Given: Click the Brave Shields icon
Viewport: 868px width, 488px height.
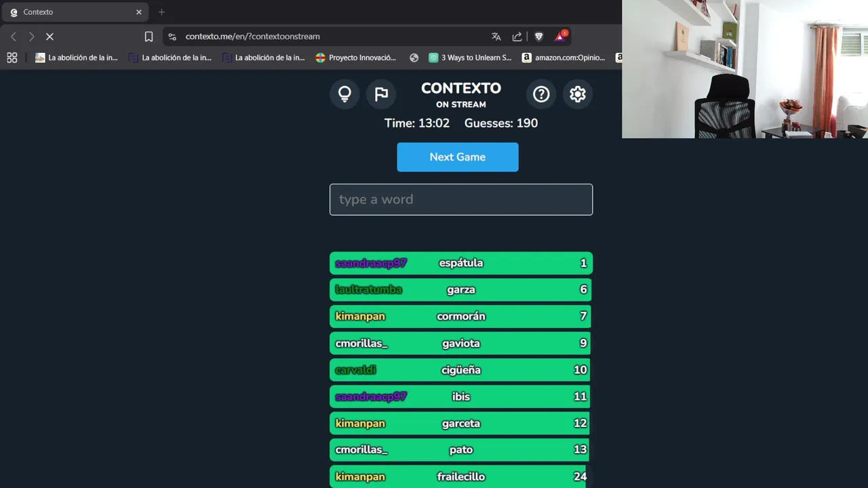Looking at the screenshot, I should (539, 37).
